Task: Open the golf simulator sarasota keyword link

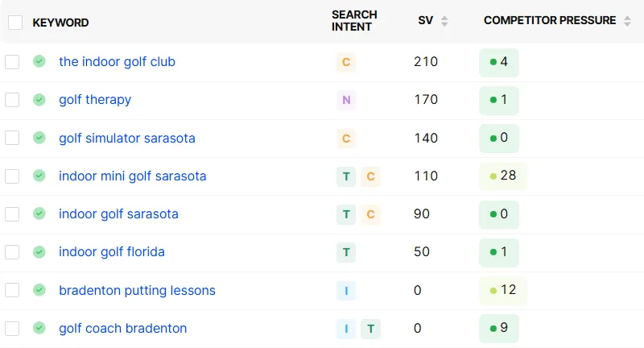Action: coord(127,138)
